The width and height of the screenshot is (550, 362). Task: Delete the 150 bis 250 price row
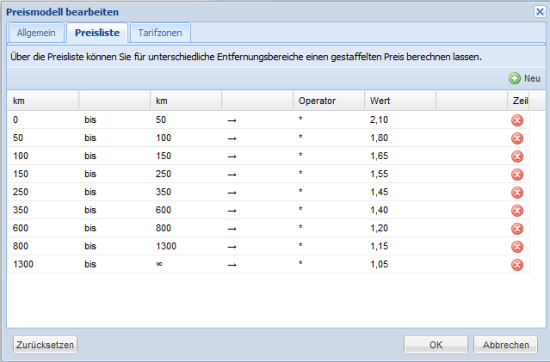(517, 174)
